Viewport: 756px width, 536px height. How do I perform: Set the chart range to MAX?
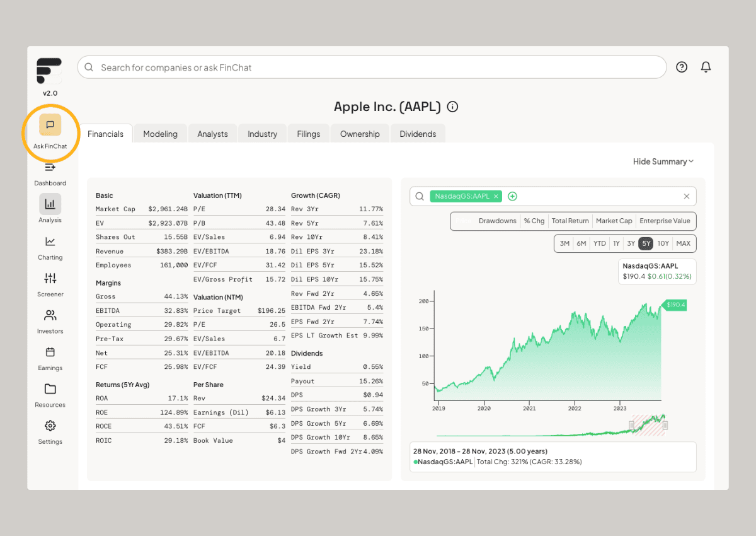(x=683, y=243)
